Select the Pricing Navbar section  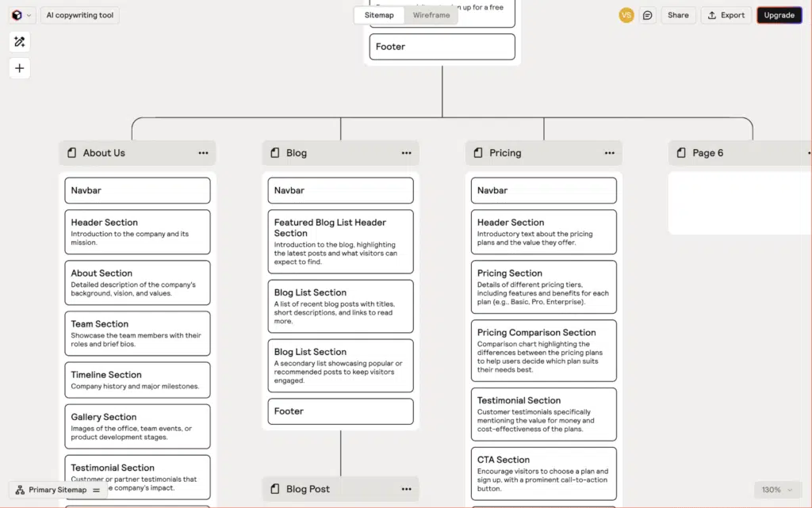[x=544, y=191]
